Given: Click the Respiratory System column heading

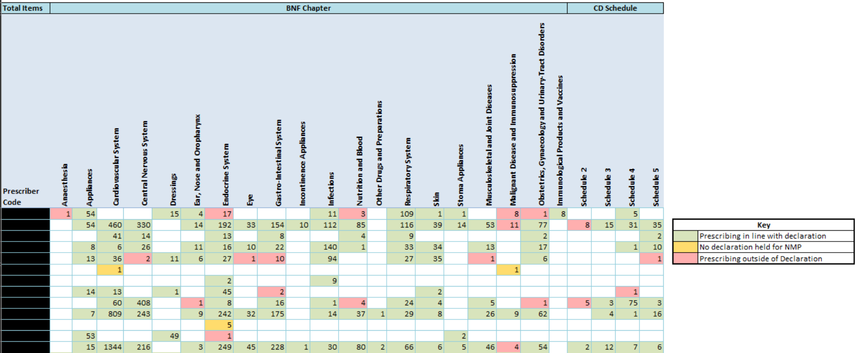Looking at the screenshot, I should click(x=408, y=172).
